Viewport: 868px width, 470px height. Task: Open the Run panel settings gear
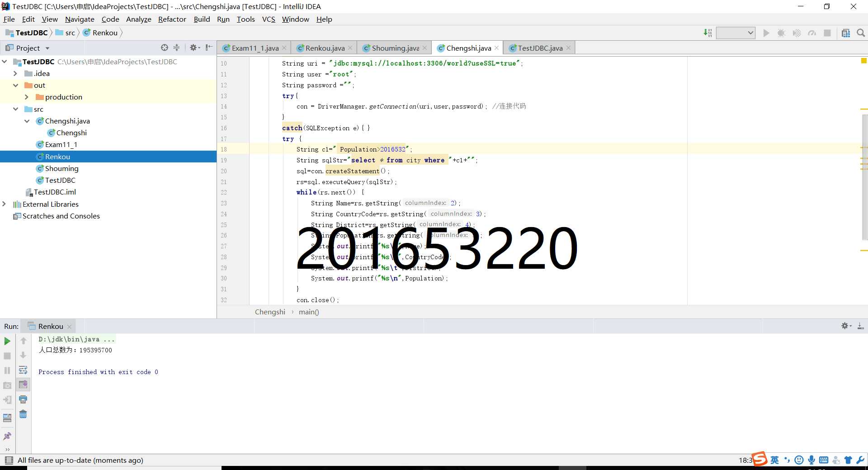[x=846, y=326]
